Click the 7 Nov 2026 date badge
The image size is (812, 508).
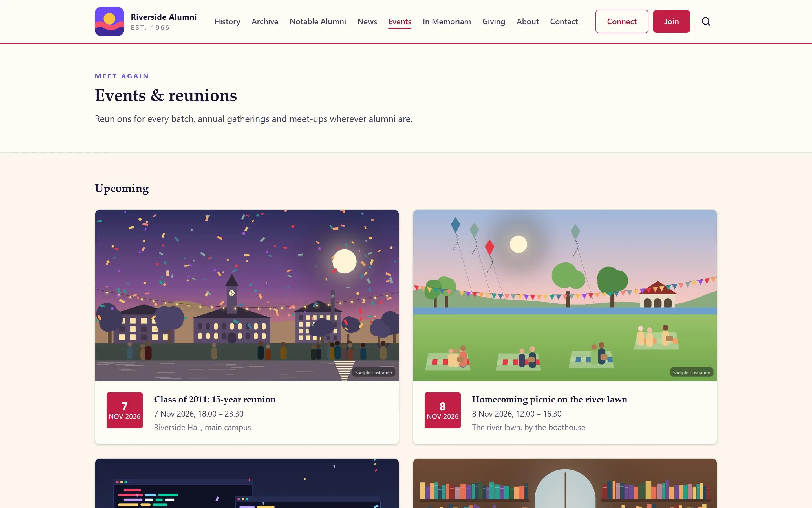pyautogui.click(x=125, y=410)
